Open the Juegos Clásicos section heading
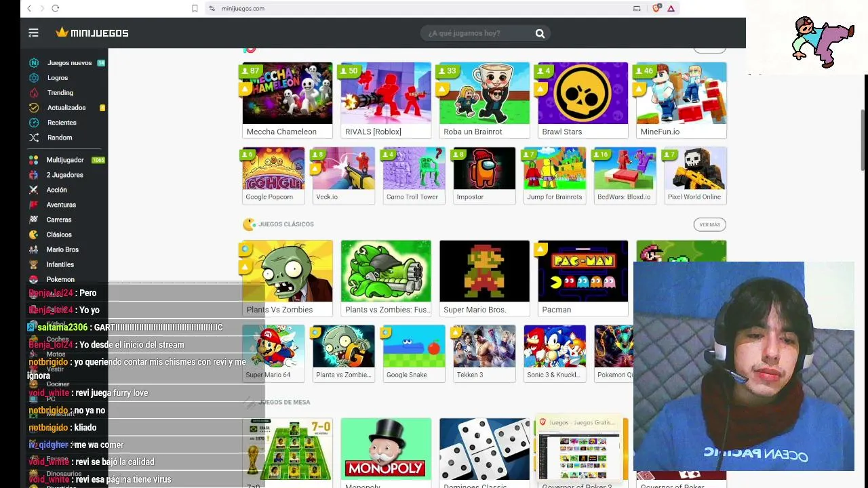Image resolution: width=868 pixels, height=488 pixels. 285,224
